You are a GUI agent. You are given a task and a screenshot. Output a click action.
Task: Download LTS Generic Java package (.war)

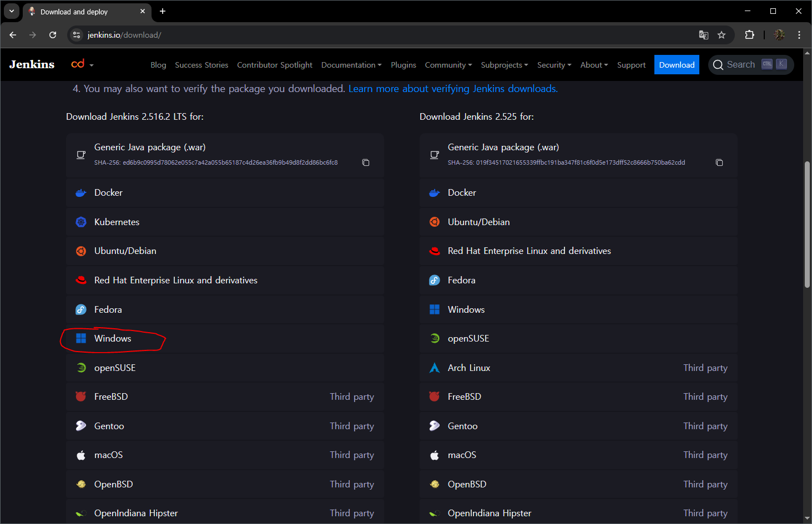pyautogui.click(x=225, y=155)
